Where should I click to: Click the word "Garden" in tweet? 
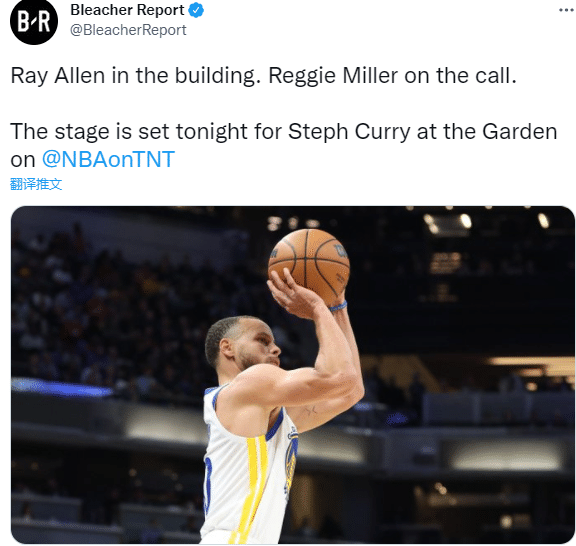click(x=519, y=132)
